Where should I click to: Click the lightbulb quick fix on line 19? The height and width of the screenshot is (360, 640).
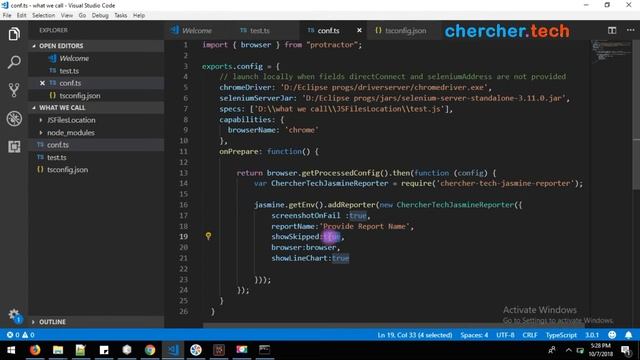208,236
